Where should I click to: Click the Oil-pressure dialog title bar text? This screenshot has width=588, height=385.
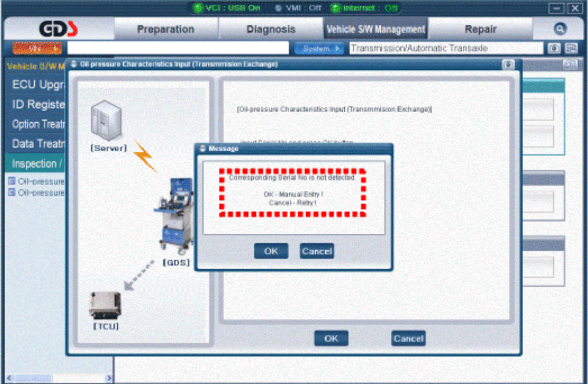[x=179, y=64]
